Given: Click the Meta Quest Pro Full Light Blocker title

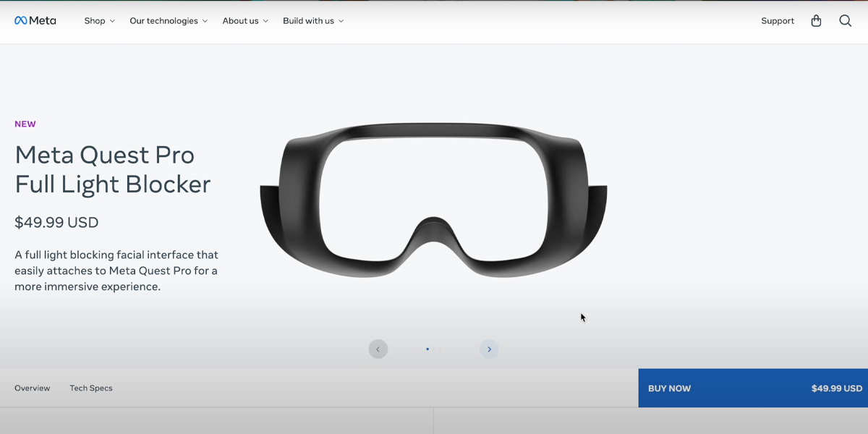Looking at the screenshot, I should click(113, 169).
